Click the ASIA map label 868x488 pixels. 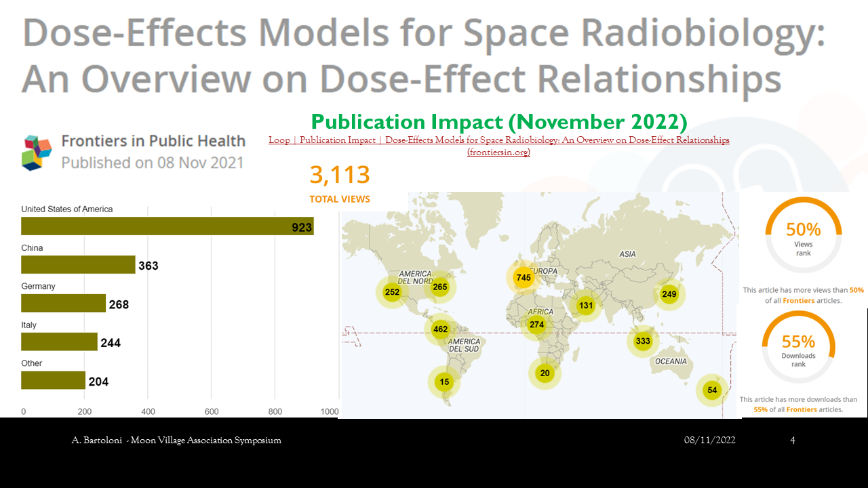(x=628, y=254)
